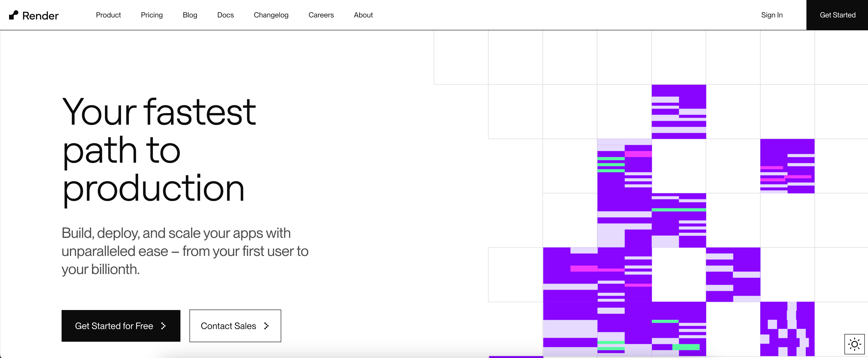868x358 pixels.
Task: Open the Docs page
Action: click(x=225, y=15)
